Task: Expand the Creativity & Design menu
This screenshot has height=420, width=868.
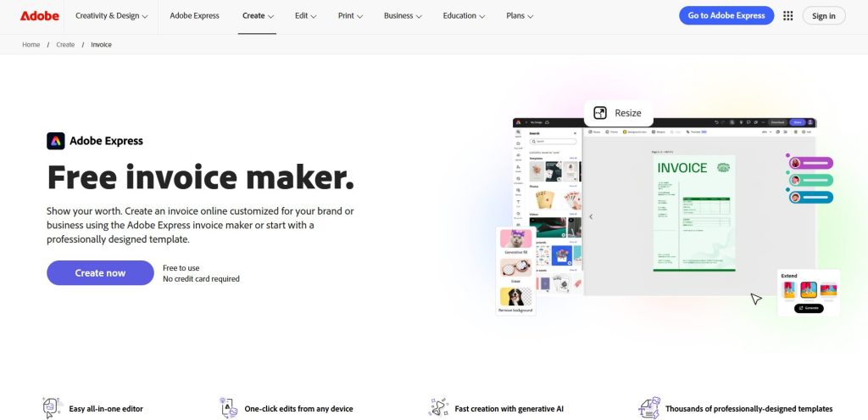Action: click(x=111, y=15)
